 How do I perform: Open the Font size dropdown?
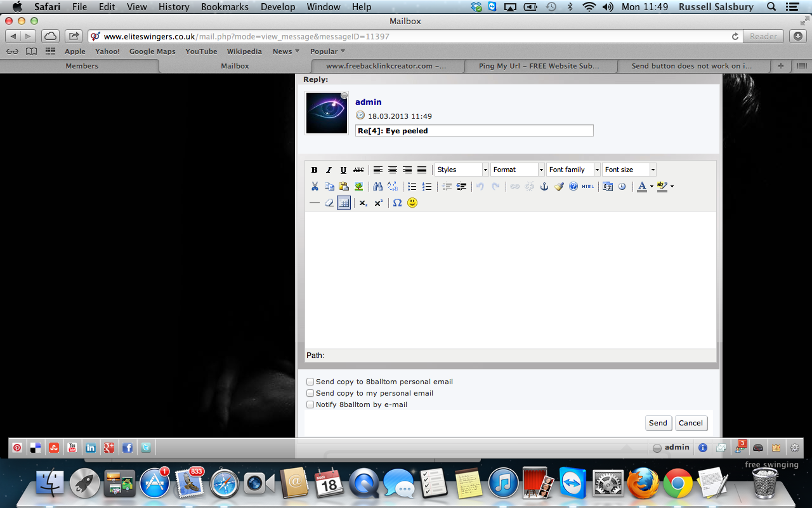click(629, 170)
